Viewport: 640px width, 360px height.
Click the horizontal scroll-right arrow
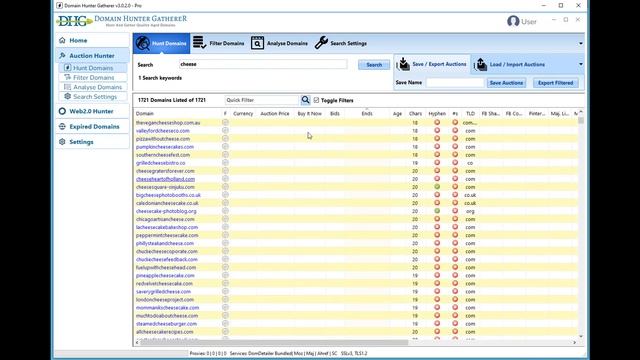coord(575,342)
